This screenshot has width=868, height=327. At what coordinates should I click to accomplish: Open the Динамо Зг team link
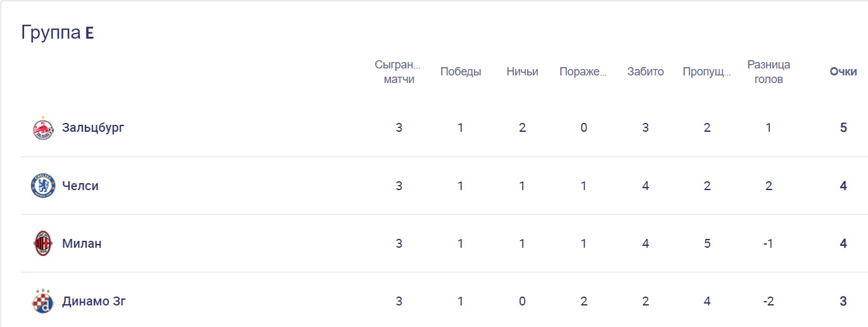[x=94, y=301]
